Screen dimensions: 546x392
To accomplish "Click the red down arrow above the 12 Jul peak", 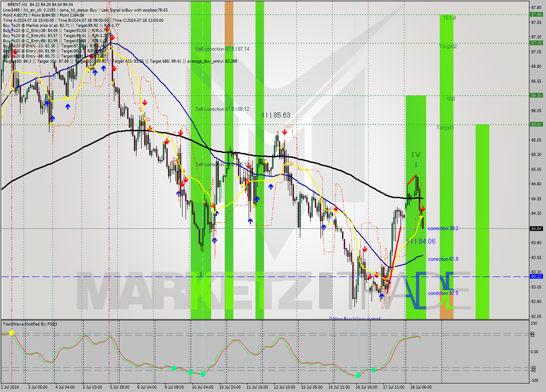I will click(285, 132).
